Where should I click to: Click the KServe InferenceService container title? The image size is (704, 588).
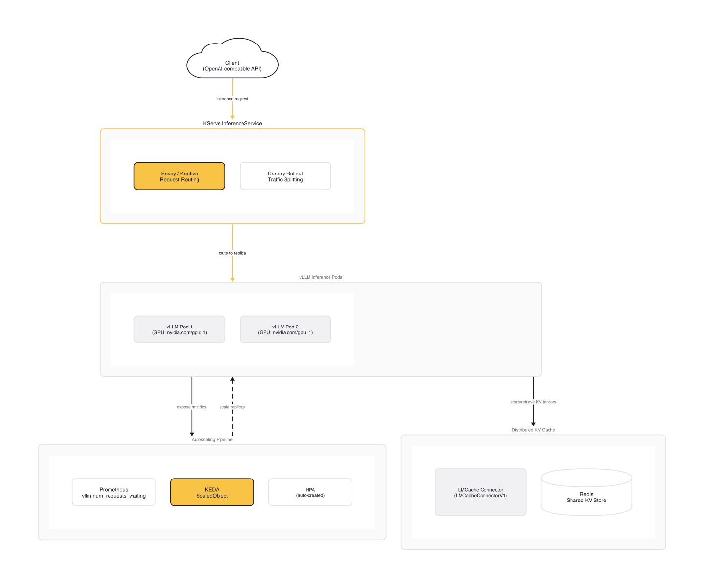232,123
